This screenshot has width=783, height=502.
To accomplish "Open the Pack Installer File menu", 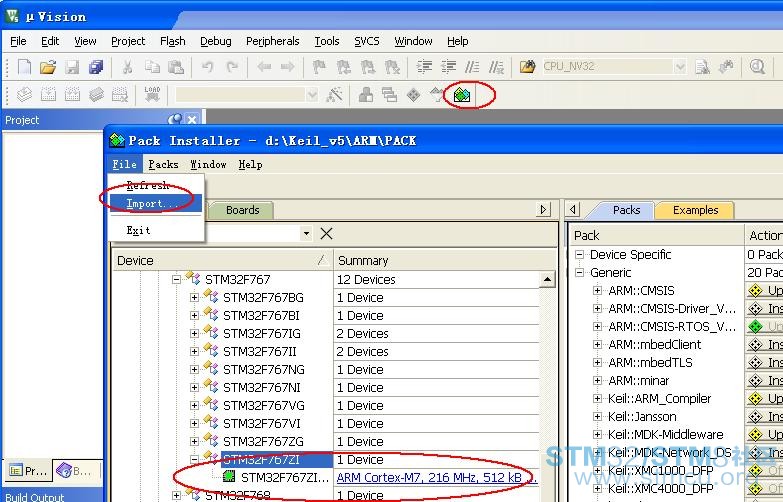I will [124, 164].
